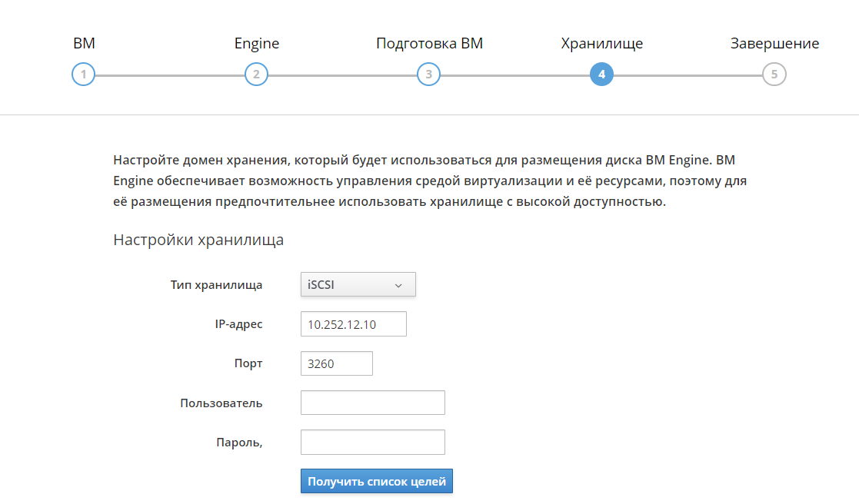This screenshot has width=859, height=504.
Task: Click the IP-адрес label
Action: (x=238, y=324)
